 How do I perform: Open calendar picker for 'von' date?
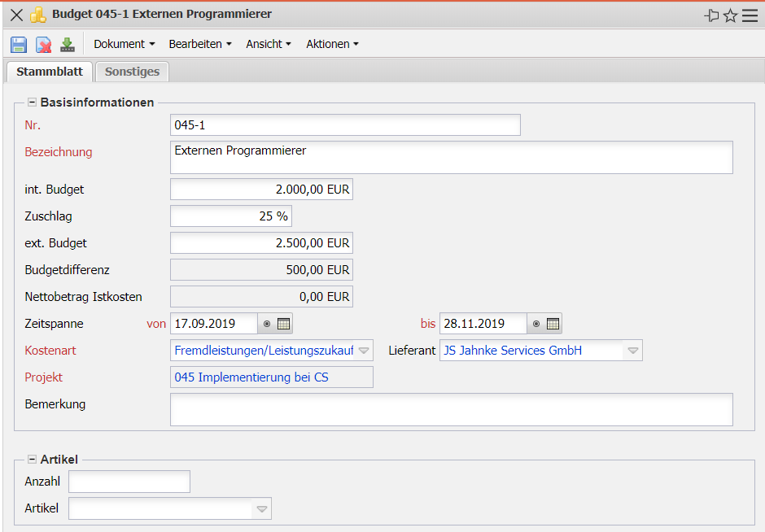tap(284, 324)
